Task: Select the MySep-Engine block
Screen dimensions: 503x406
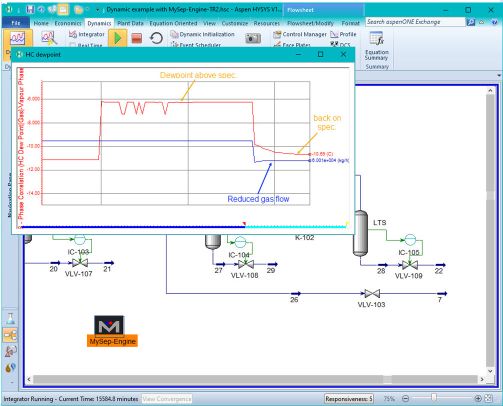Action: (112, 331)
